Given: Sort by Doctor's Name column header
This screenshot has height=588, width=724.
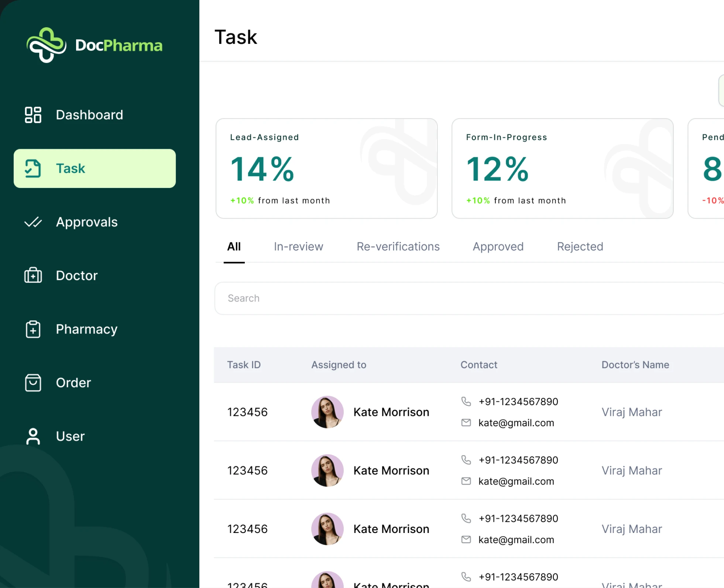Looking at the screenshot, I should (x=635, y=365).
